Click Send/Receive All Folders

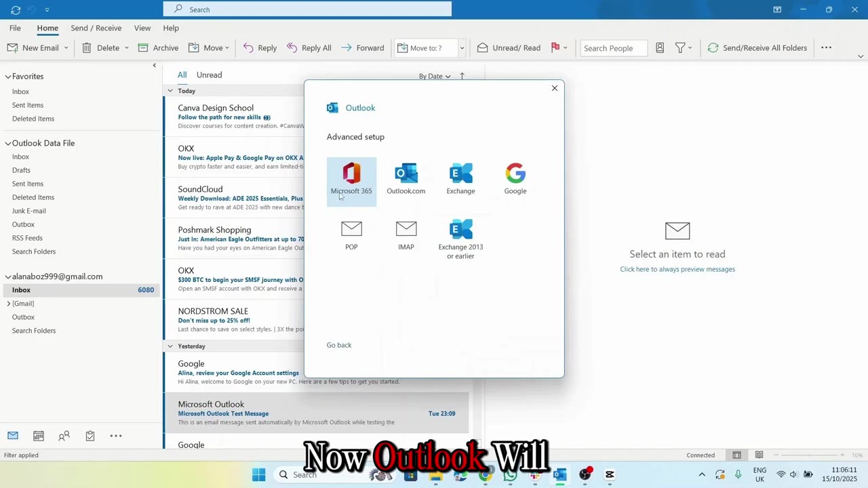point(757,47)
